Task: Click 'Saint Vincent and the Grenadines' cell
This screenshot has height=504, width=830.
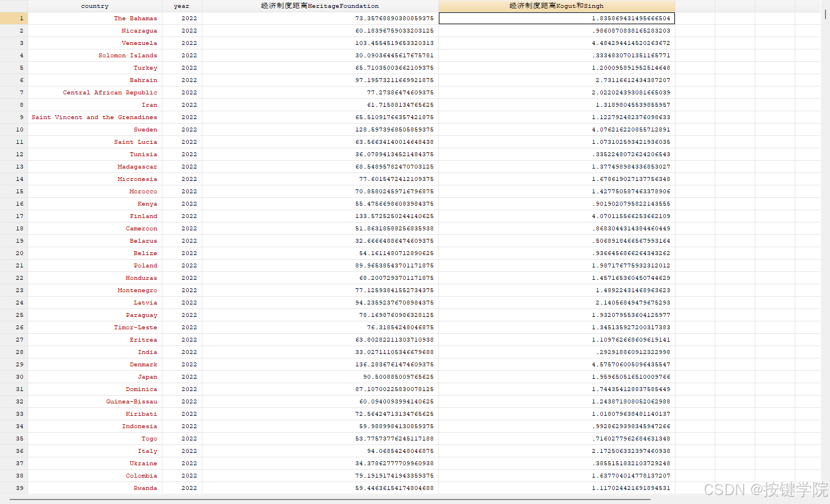Action: (95, 117)
